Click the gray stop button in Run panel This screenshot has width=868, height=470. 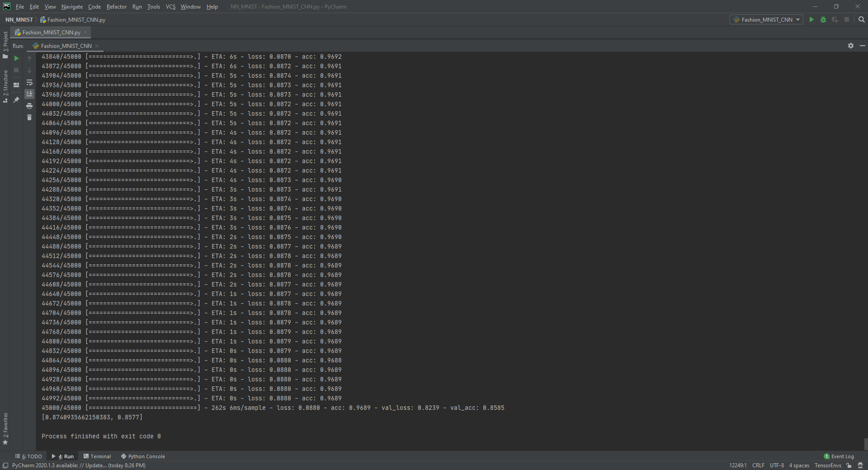pos(16,70)
